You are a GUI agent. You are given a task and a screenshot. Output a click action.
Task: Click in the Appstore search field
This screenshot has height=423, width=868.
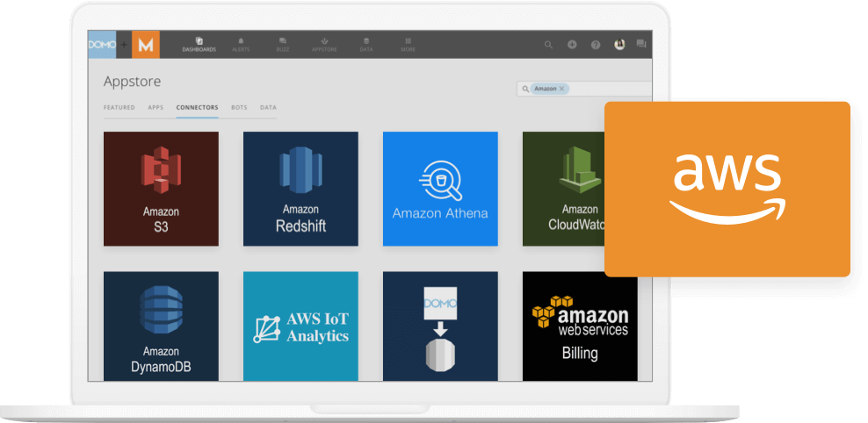(584, 89)
